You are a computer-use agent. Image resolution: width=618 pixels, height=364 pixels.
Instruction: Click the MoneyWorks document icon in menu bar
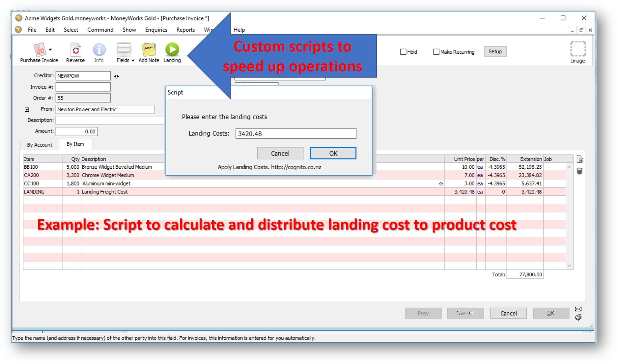click(x=18, y=30)
